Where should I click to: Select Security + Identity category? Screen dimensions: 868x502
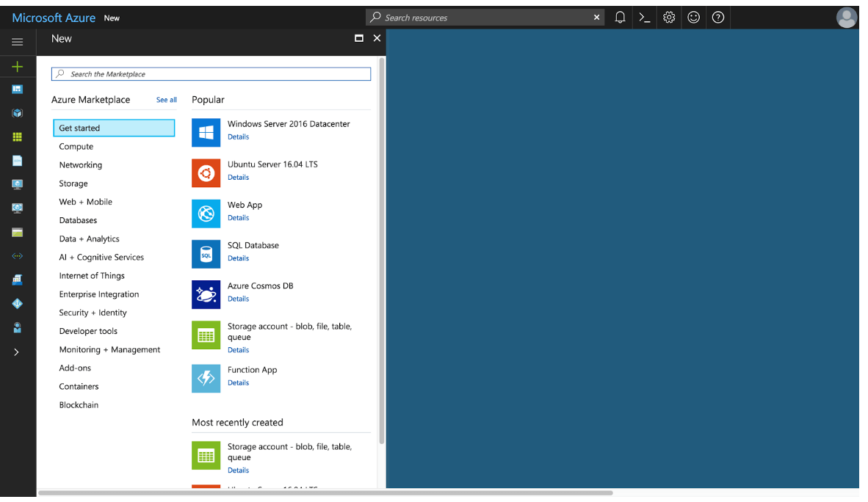[x=93, y=312]
